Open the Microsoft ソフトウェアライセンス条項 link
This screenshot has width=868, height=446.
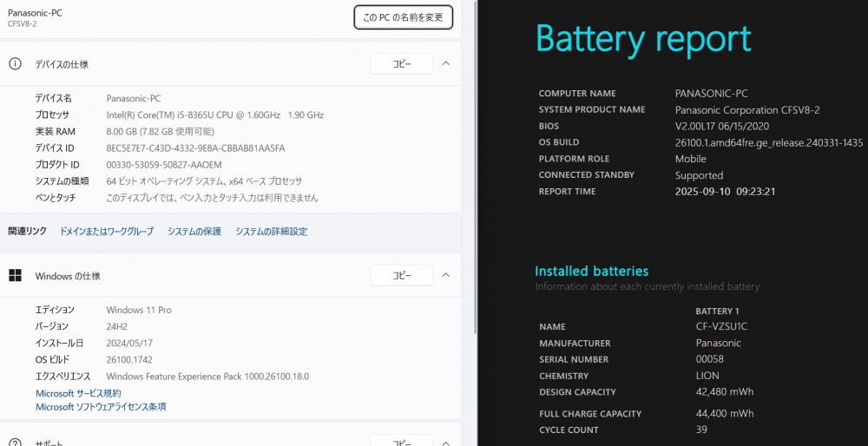coord(101,407)
